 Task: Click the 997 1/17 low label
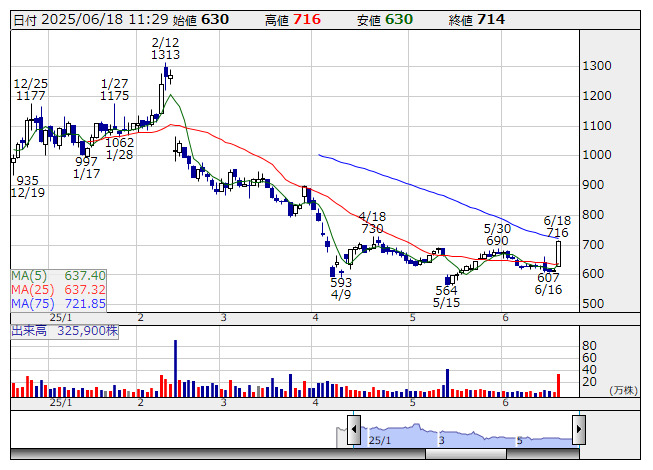click(86, 167)
